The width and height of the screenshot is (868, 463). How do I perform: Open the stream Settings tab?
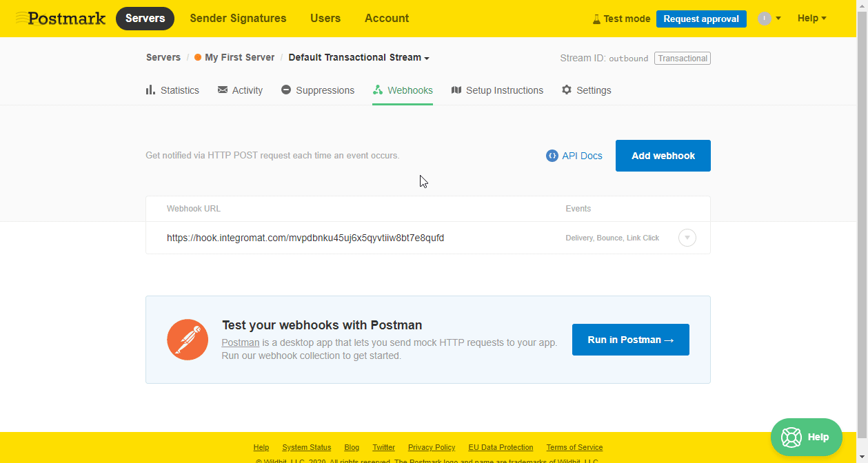(x=587, y=90)
